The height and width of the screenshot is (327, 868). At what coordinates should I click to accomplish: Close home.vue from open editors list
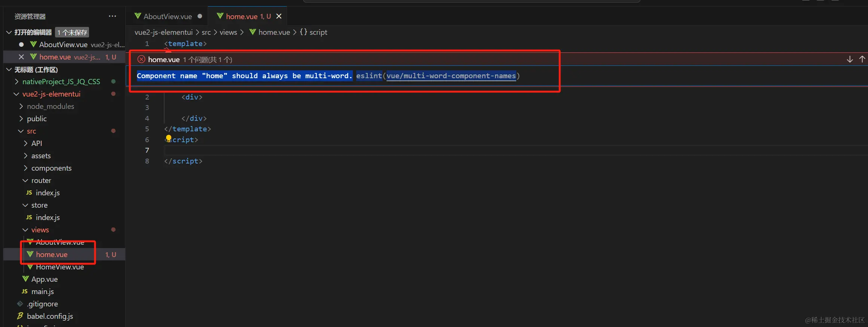(21, 57)
